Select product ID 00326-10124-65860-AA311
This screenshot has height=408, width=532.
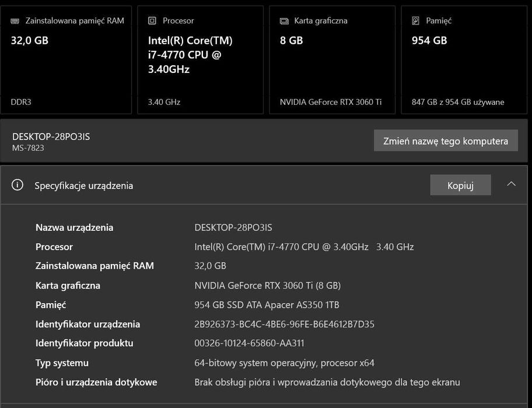tap(250, 343)
